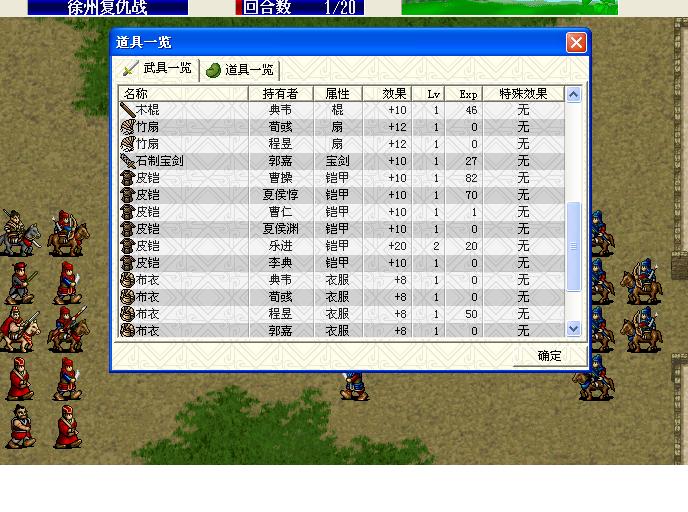Screen dimensions: 688x512
Task: Select 程昱's 竹扇 fan icon
Action: pyautogui.click(x=128, y=144)
